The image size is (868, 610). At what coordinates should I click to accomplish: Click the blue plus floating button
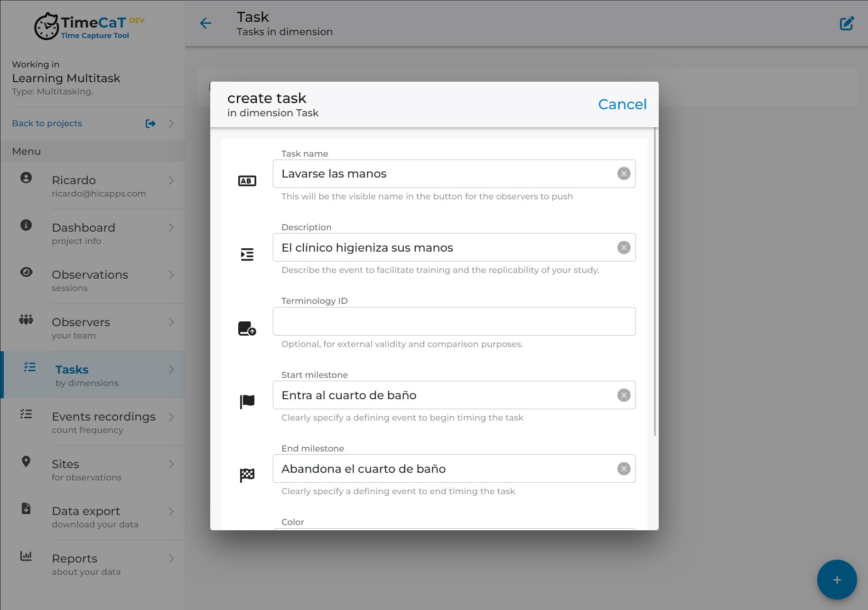pos(837,580)
